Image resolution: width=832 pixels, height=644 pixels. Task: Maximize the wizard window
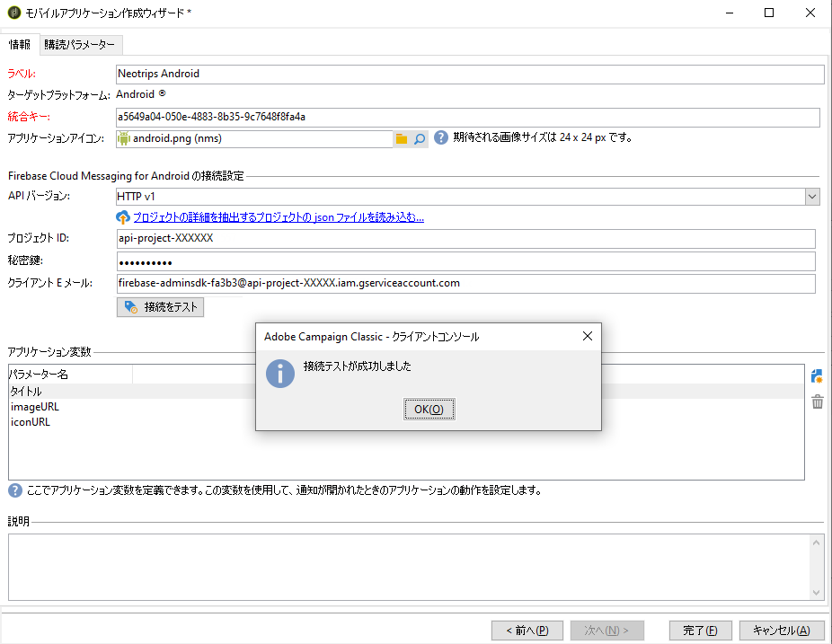click(x=769, y=13)
